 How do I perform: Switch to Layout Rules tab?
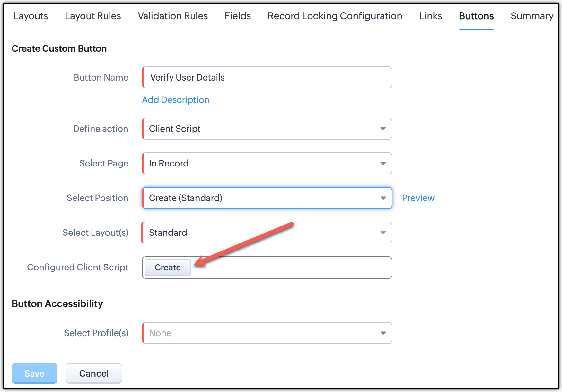coord(93,16)
